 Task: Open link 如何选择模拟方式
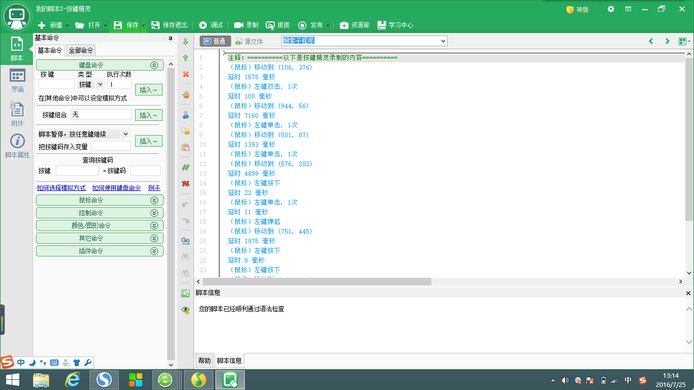[x=61, y=188]
